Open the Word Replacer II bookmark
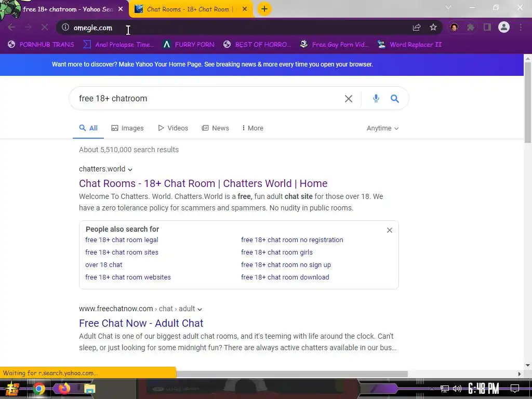Screen dimensions: 532x399 click(409, 45)
